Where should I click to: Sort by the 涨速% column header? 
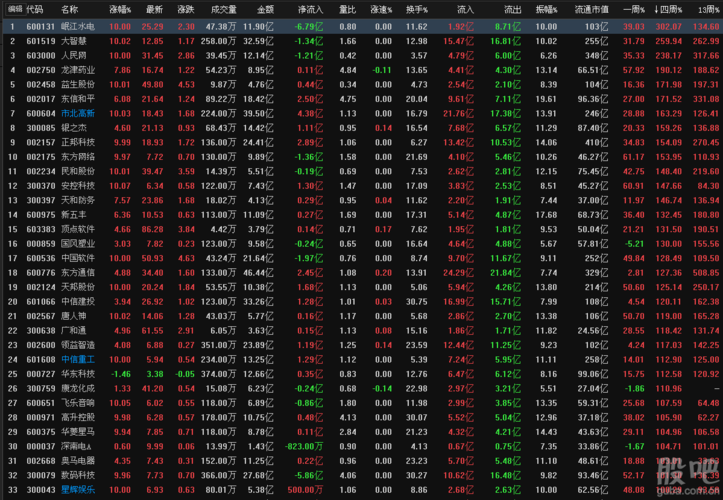pos(381,9)
